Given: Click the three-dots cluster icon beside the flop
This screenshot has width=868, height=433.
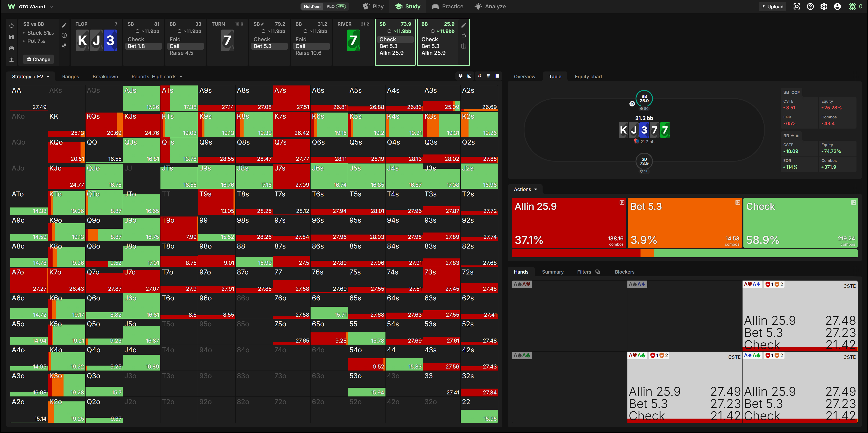Looking at the screenshot, I should [64, 46].
